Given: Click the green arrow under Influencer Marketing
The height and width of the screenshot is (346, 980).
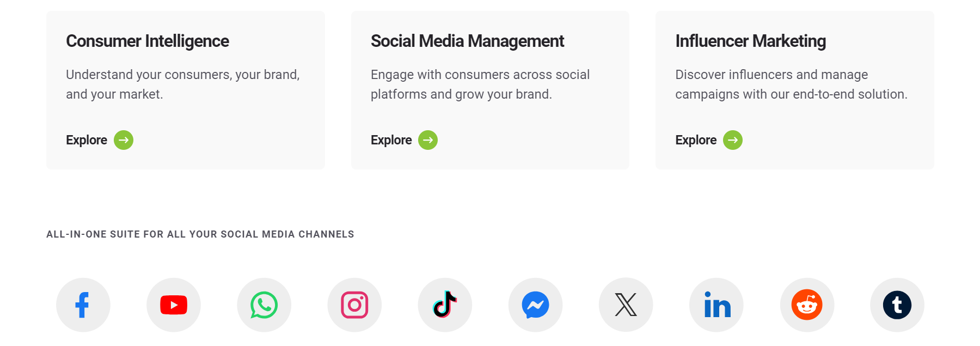Looking at the screenshot, I should (732, 140).
